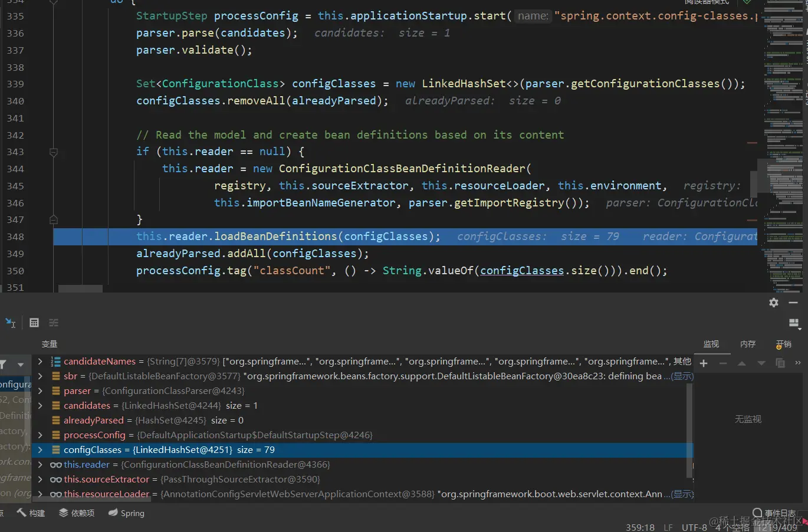The width and height of the screenshot is (808, 532).
Task: Click the ConfigurationClassBeanDefinitionReader constructor call
Action: pyautogui.click(x=402, y=169)
